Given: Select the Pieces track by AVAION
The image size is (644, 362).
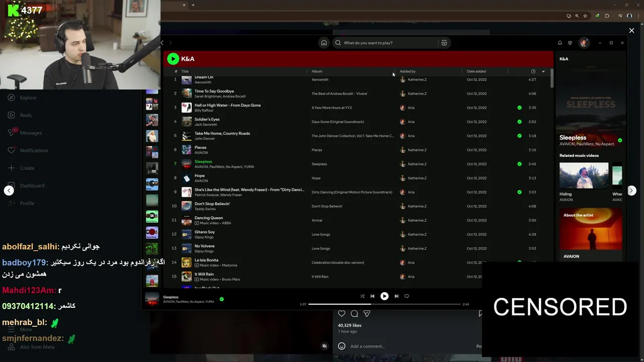Looking at the screenshot, I should [x=200, y=147].
